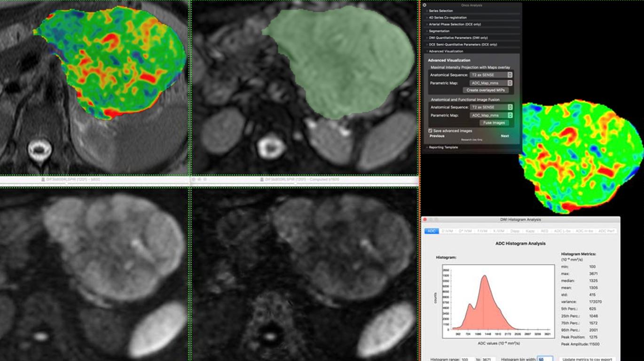Toggle the Save advanced images checkbox
The image size is (644, 361).
429,130
